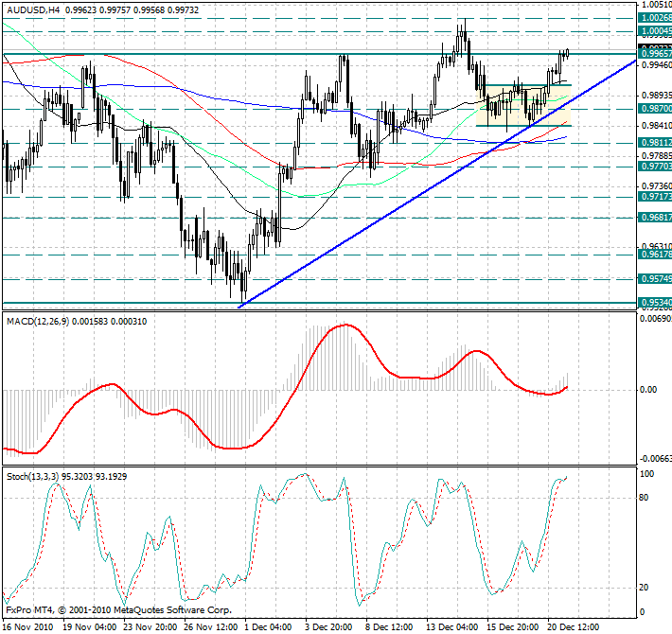Select the 0.95749 price level label
Image resolution: width=672 pixels, height=634 pixels.
(655, 279)
